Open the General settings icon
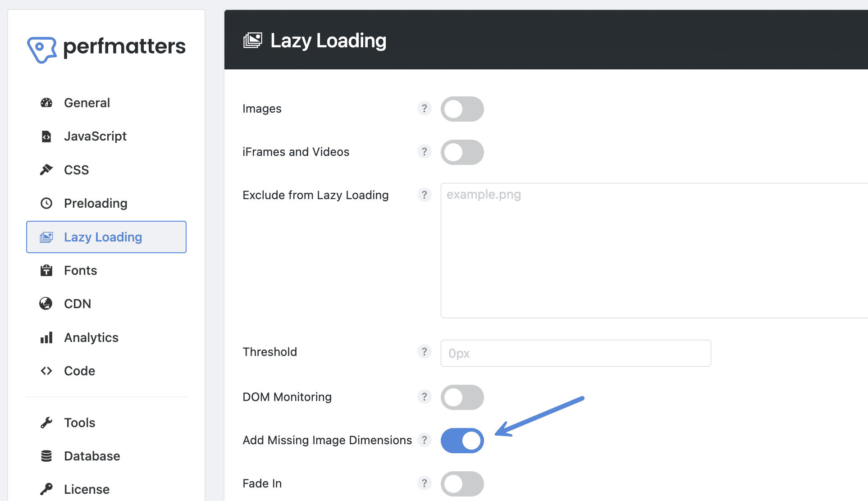Image resolution: width=868 pixels, height=501 pixels. pos(46,103)
